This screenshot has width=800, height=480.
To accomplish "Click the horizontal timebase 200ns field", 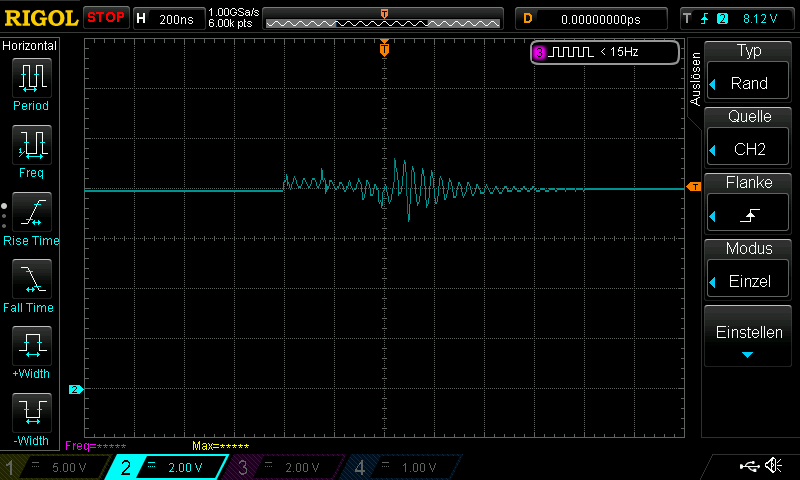I will click(x=176, y=19).
